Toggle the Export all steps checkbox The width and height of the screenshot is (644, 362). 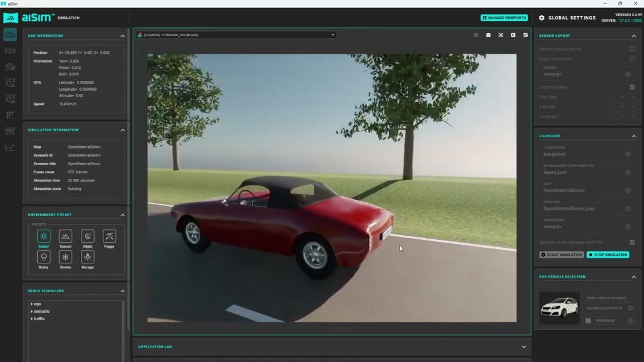(x=632, y=87)
